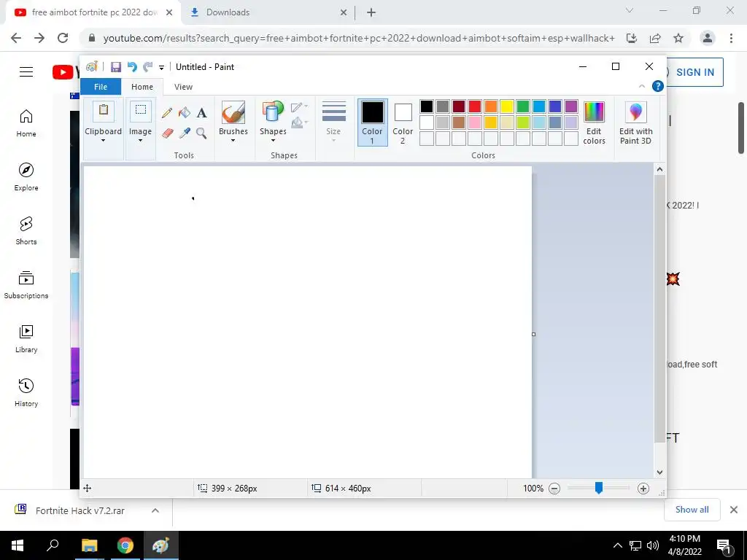Select the Color picker eyedropper tool
747x560 pixels.
click(x=185, y=133)
